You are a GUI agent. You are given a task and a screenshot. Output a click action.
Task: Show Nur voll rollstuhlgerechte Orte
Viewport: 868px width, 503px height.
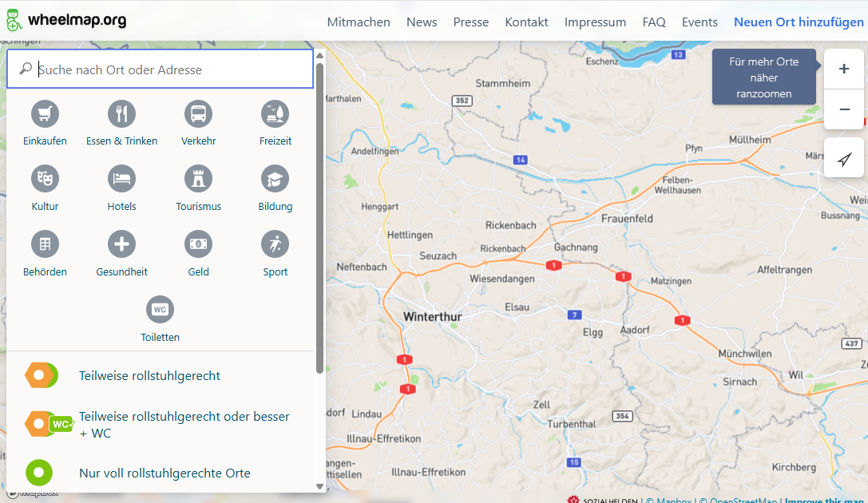(x=161, y=473)
